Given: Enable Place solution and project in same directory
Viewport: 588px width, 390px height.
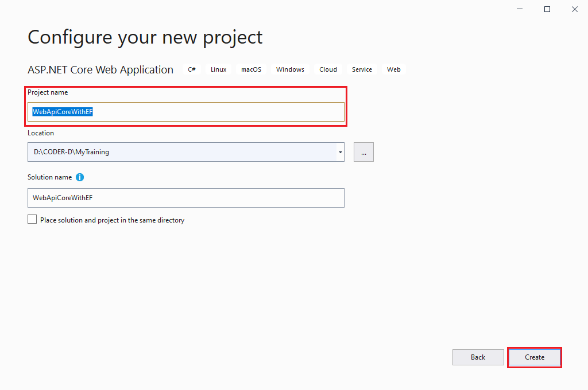Looking at the screenshot, I should coord(32,220).
